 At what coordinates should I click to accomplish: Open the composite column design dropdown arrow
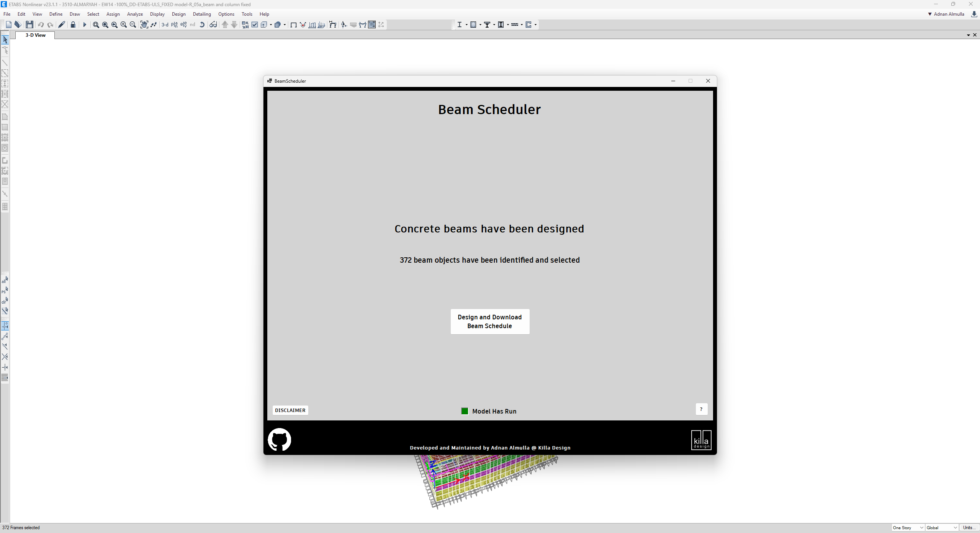coord(508,25)
